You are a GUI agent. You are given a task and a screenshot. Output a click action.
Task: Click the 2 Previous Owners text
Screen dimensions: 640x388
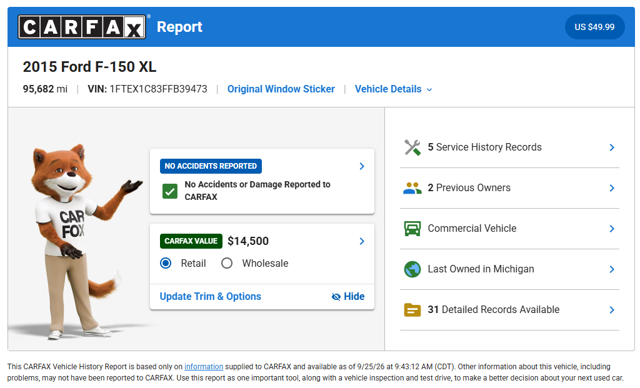(x=469, y=188)
